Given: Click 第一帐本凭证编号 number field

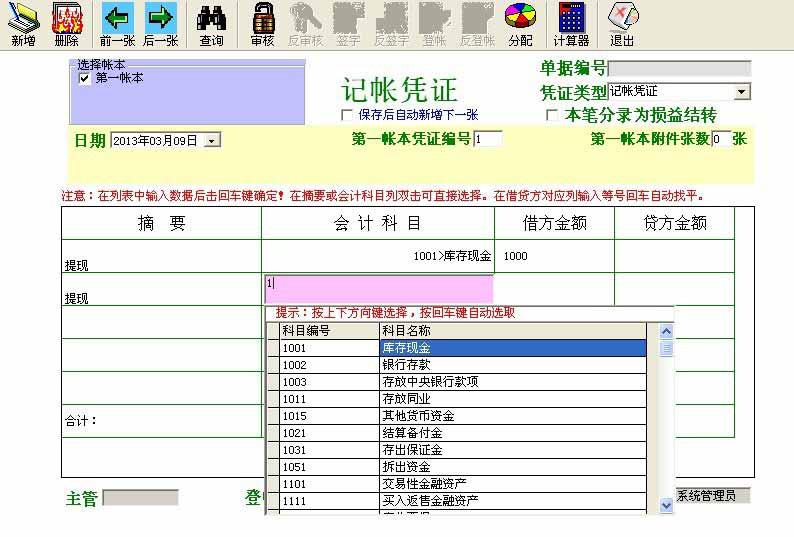Looking at the screenshot, I should [x=488, y=139].
